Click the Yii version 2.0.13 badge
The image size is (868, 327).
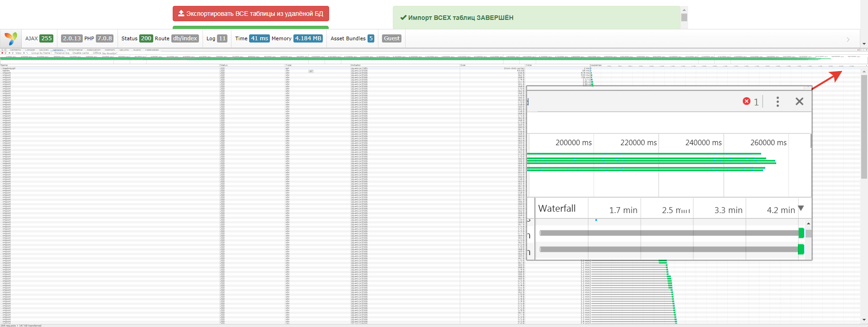(71, 38)
